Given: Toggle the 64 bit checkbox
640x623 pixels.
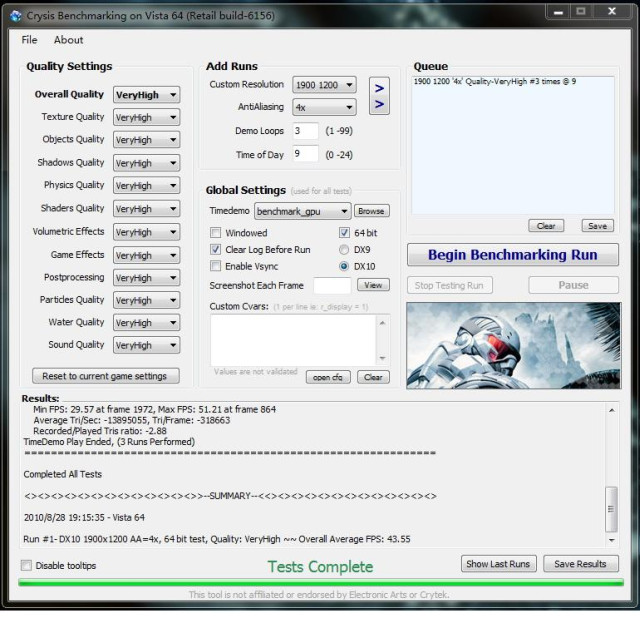Looking at the screenshot, I should (x=344, y=233).
